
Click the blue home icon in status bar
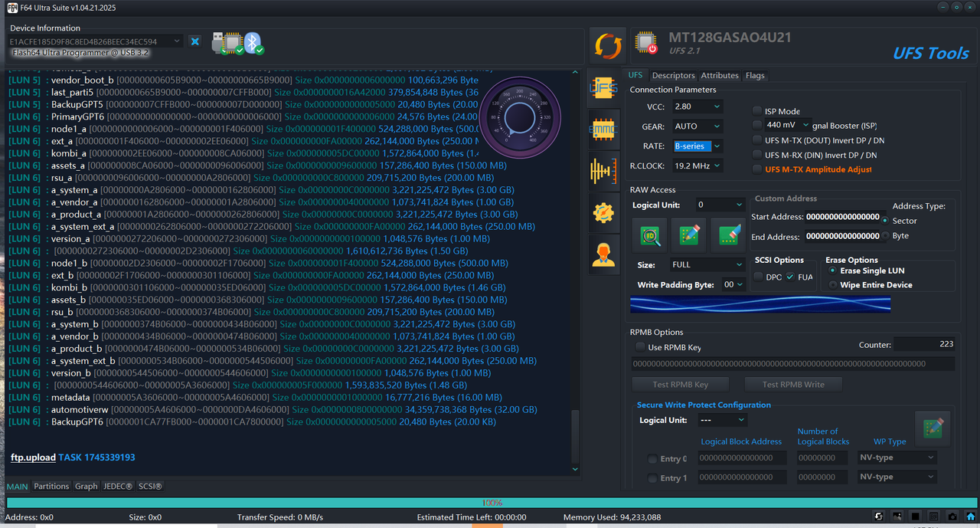tap(970, 517)
